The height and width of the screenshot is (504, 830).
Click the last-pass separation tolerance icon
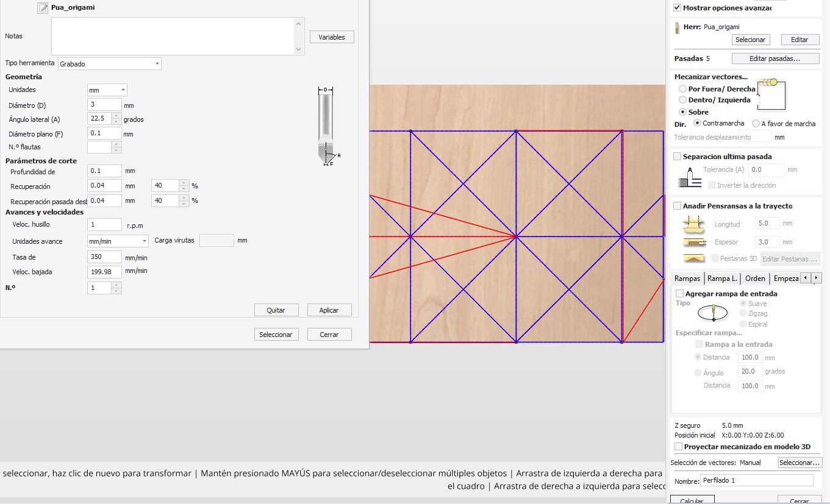(689, 178)
